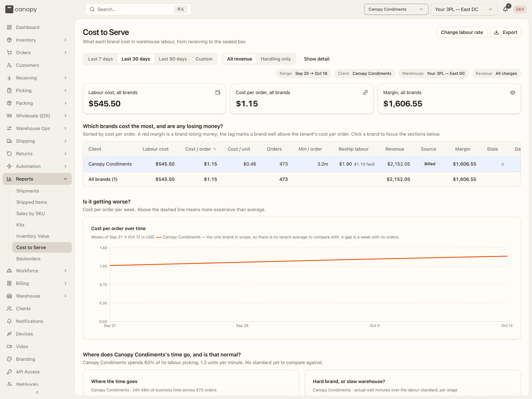Click the Automation lightning icon

pos(9,166)
